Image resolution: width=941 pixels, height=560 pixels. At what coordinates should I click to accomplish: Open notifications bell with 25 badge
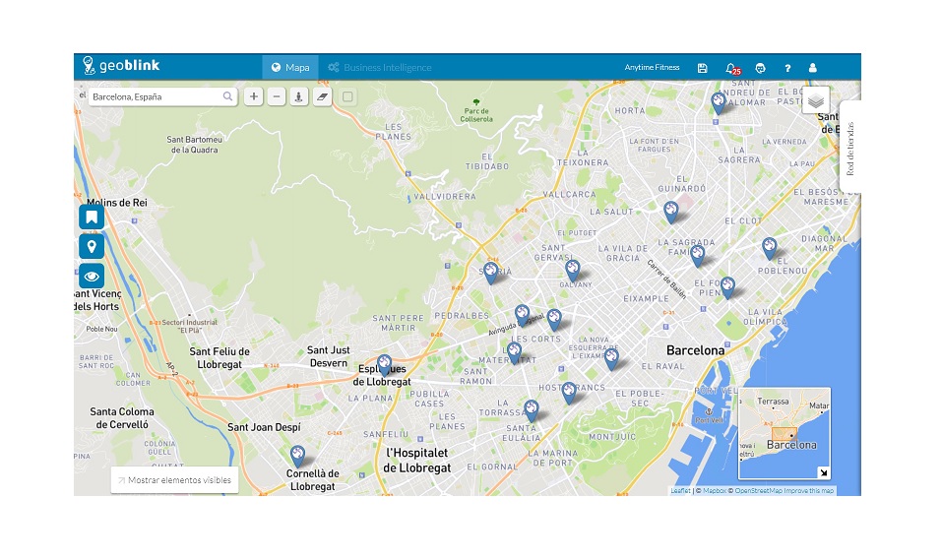pos(730,68)
